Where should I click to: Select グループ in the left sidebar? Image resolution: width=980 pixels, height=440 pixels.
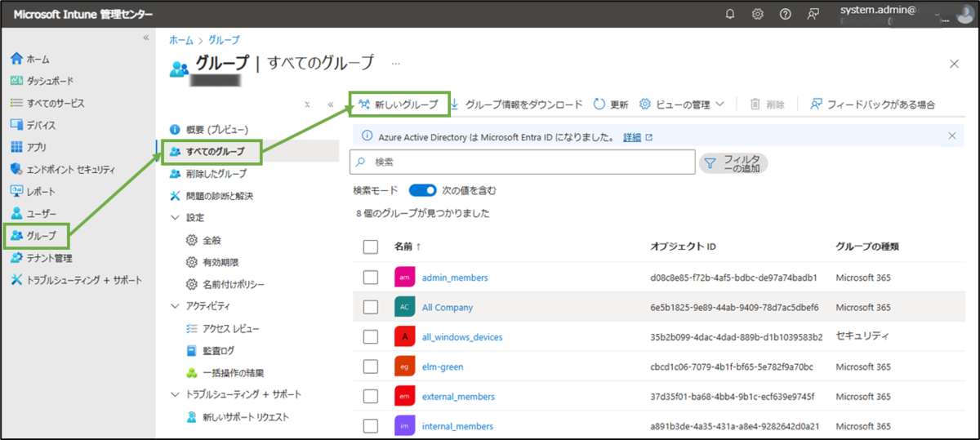[33, 236]
